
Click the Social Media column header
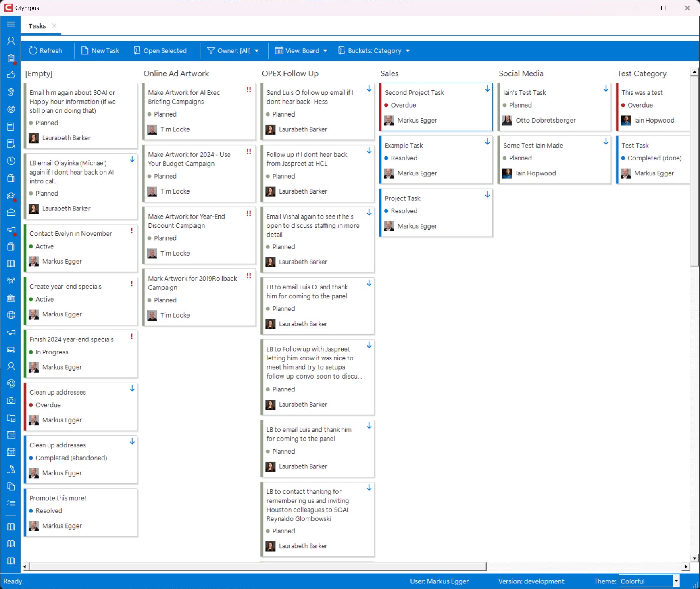521,73
